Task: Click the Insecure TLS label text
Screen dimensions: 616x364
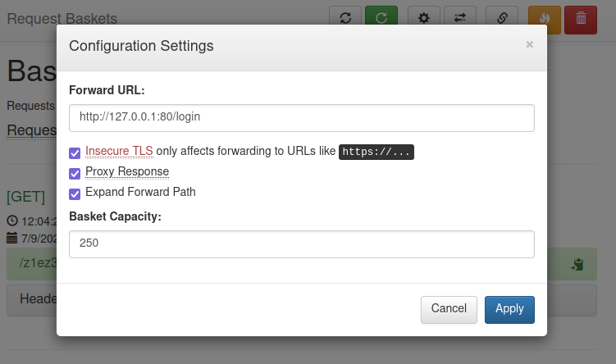Action: coord(119,152)
